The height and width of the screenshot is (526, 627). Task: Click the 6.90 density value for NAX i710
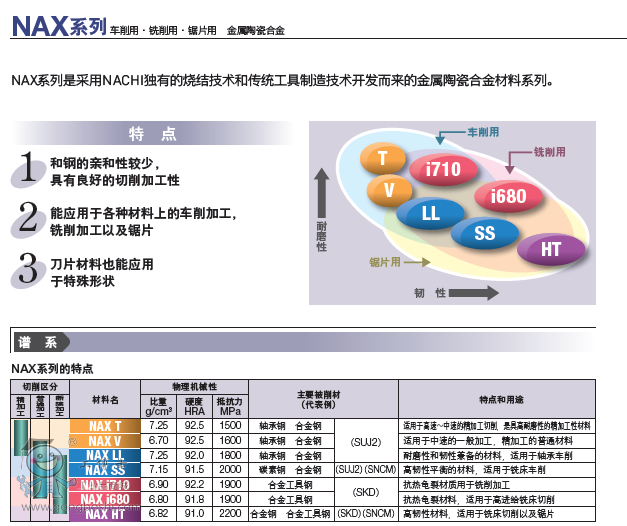158,484
